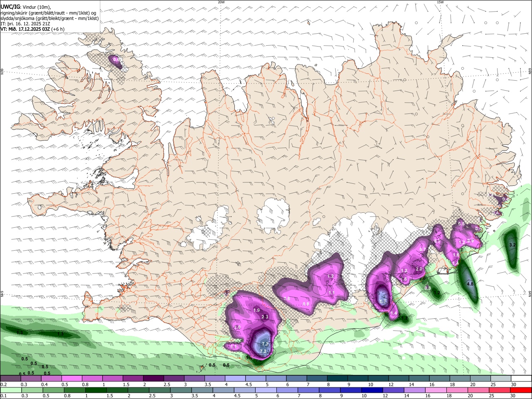Screen dimensions: 532x399
Task: Click the '4.8' precipitation value off the southeast coast
Action: [x=470, y=284]
